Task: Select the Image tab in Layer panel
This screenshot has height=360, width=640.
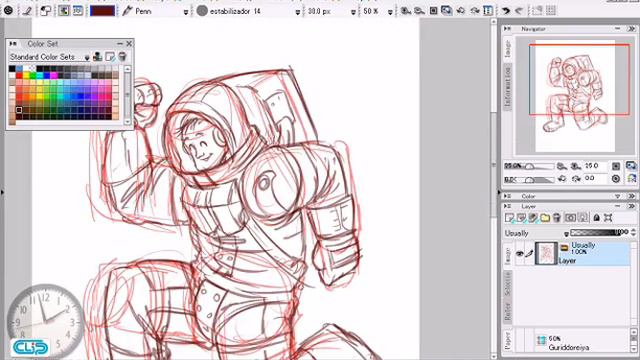Action: click(x=508, y=256)
